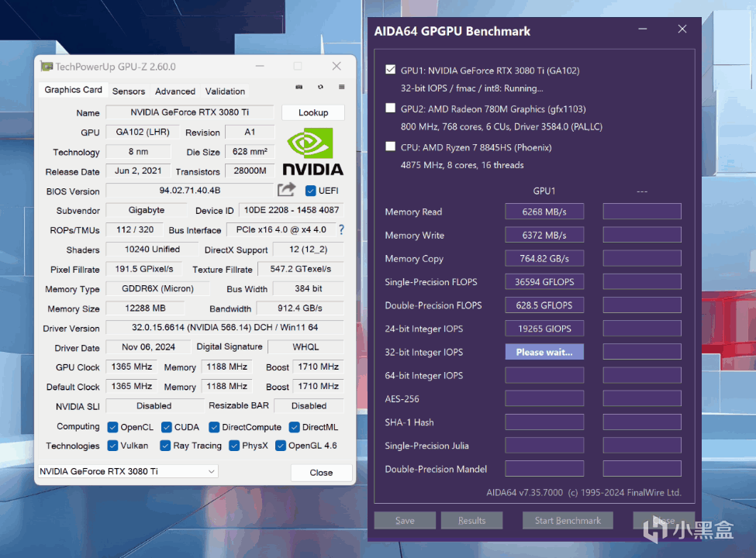Screen dimensions: 756x558
Task: Click the Bandwidth value 912.4 GB/s
Action: (x=300, y=308)
